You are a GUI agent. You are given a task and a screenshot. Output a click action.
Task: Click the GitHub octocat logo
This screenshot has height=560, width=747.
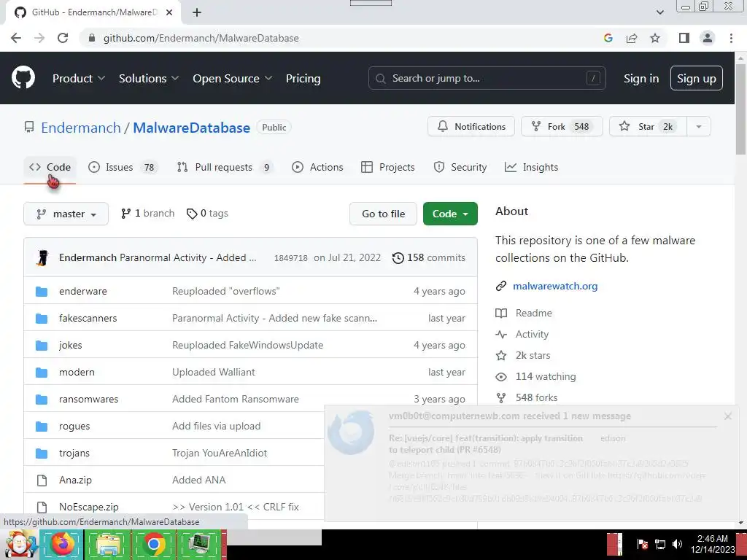pos(23,78)
